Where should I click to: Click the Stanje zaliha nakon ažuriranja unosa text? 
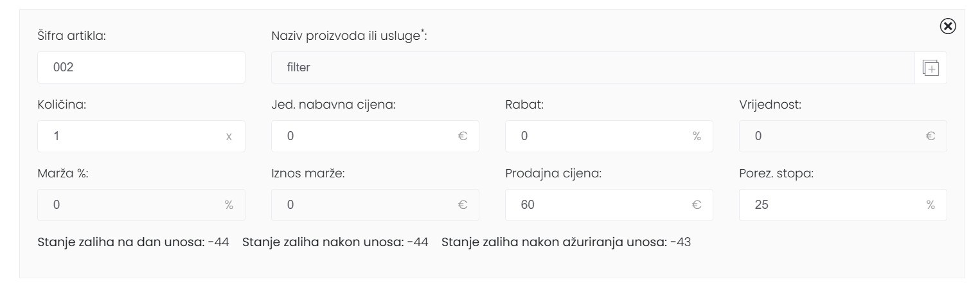pos(566,242)
